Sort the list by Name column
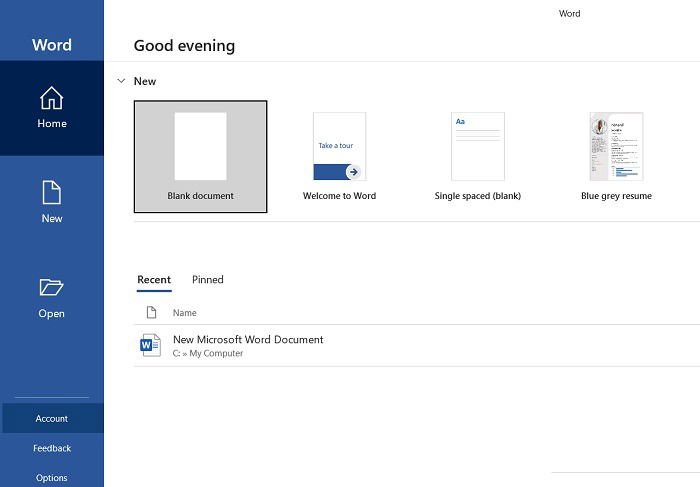Viewport: 700px width, 487px height. pos(185,313)
